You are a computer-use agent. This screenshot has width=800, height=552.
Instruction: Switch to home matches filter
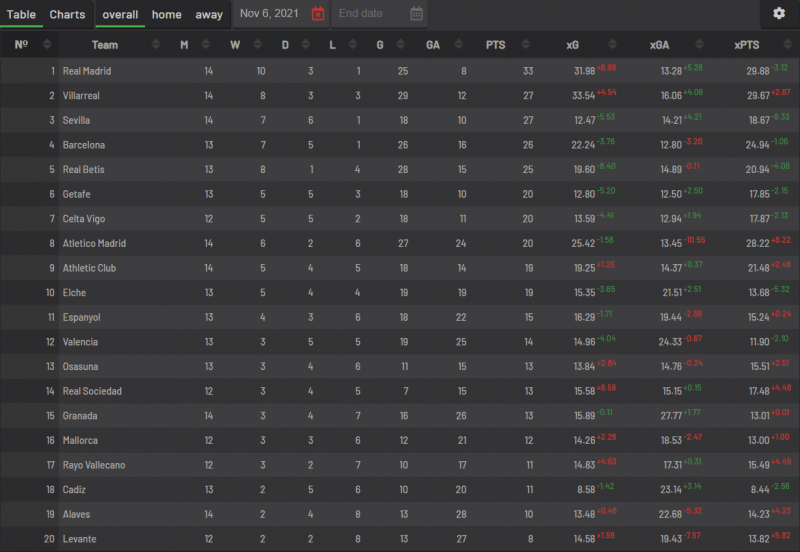click(x=166, y=14)
